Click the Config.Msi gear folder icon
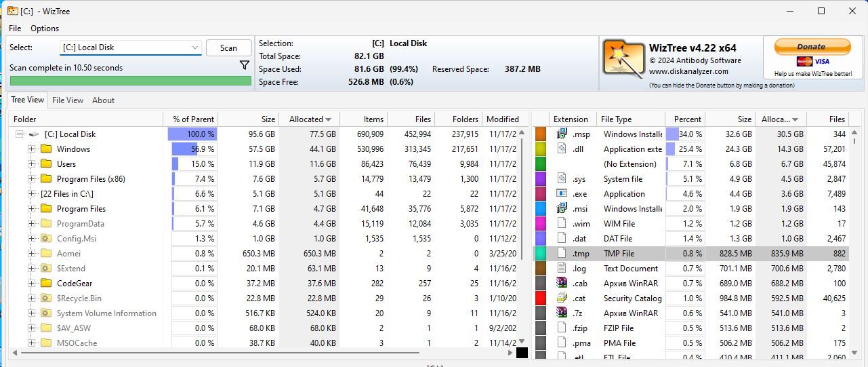 click(46, 239)
